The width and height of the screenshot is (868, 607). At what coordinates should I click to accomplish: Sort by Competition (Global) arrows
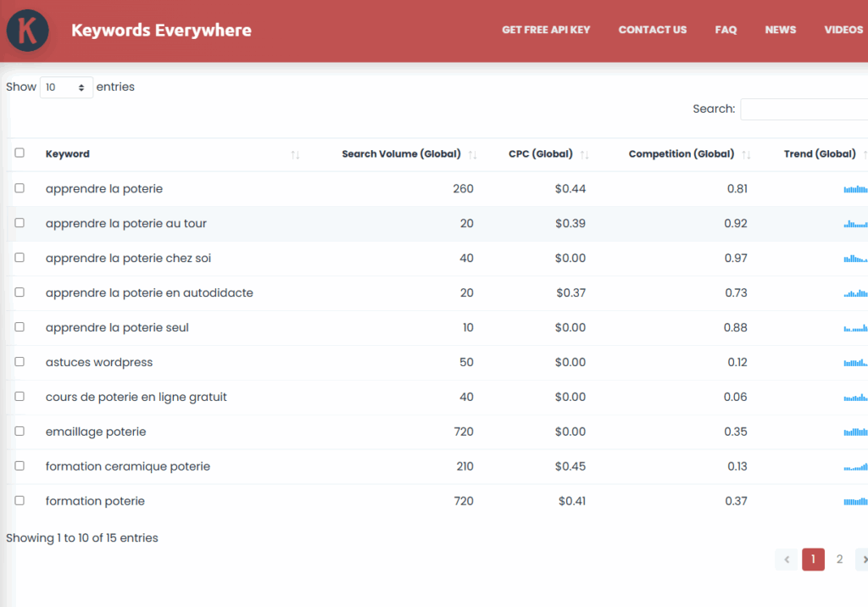tap(746, 155)
